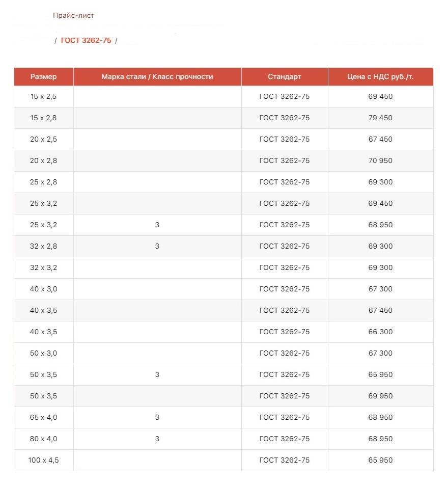448x486 pixels.
Task: Select the 65 x 4,0 size cell
Action: [44, 417]
